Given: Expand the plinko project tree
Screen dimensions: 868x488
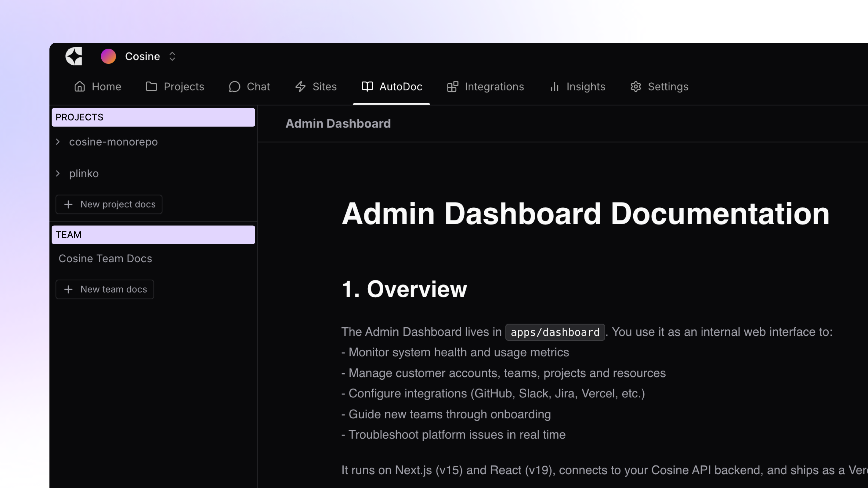Looking at the screenshot, I should 58,174.
